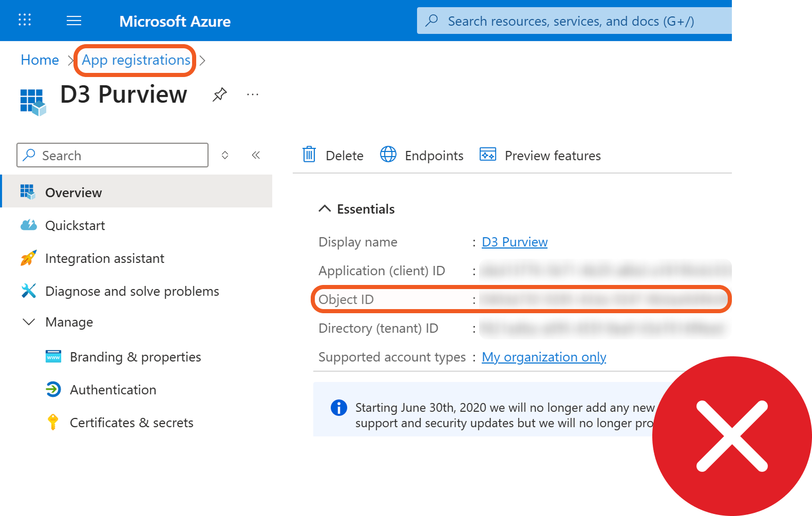Collapse the Essentials section
Screen dimensions: 812x516
325,208
